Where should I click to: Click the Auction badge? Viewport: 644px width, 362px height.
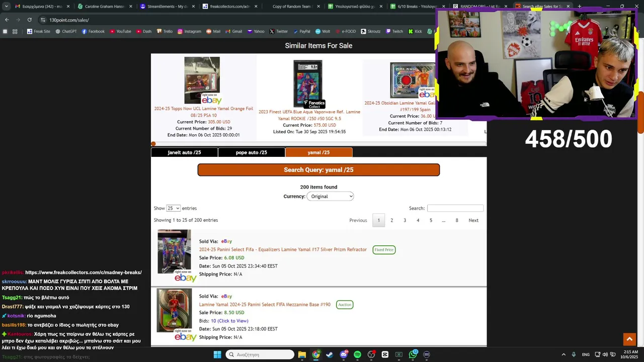point(345,305)
